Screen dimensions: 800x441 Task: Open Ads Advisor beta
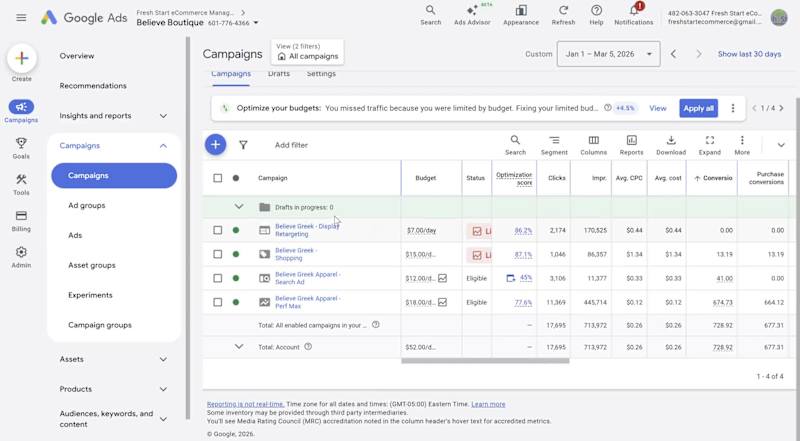point(472,15)
